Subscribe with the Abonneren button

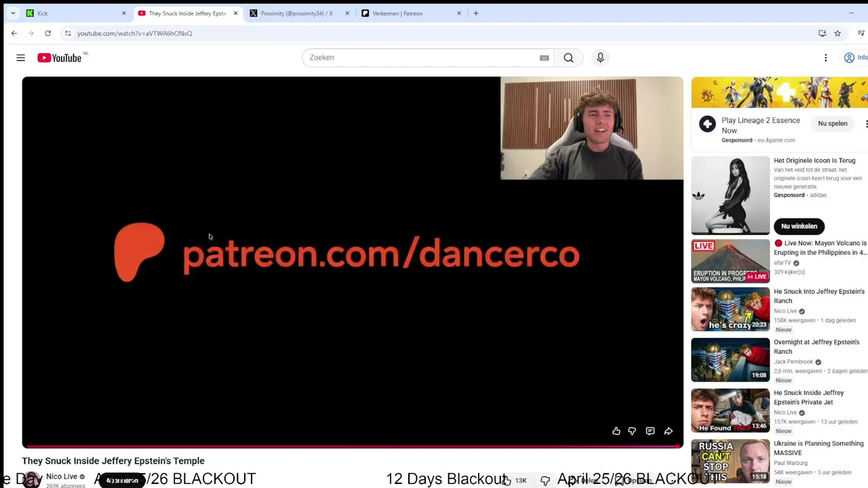(122, 481)
